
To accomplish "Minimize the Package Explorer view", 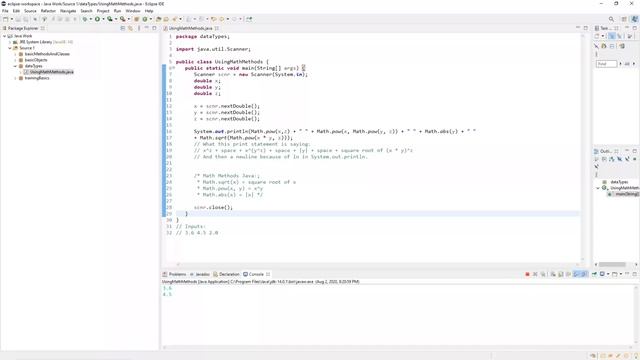I will pyautogui.click(x=147, y=28).
